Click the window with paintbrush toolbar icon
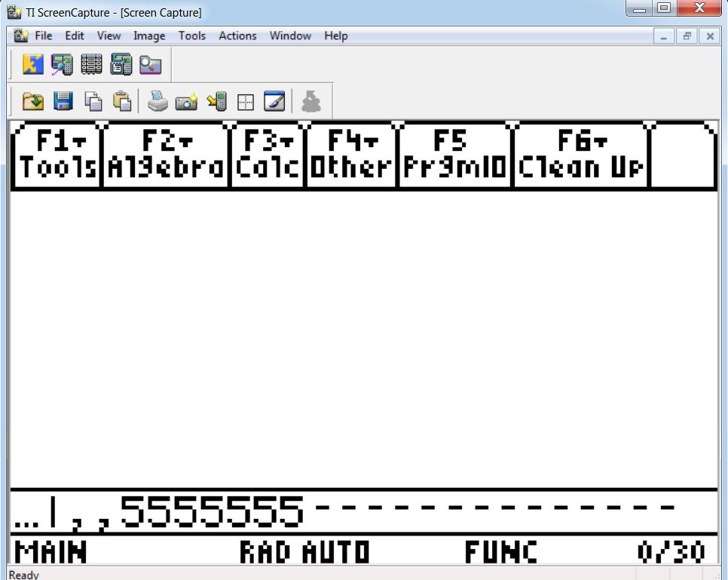 274,101
